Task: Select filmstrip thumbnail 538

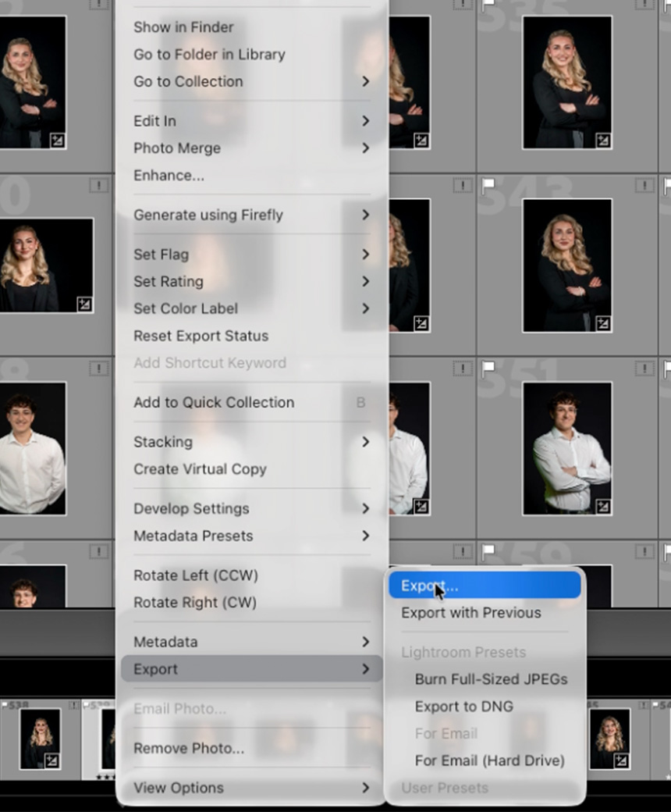Action: (x=41, y=739)
